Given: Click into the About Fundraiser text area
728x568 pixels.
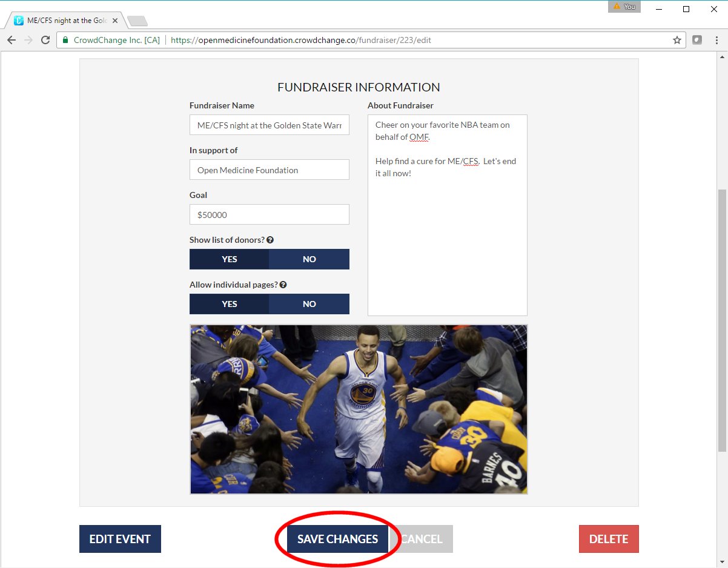Looking at the screenshot, I should [x=448, y=215].
